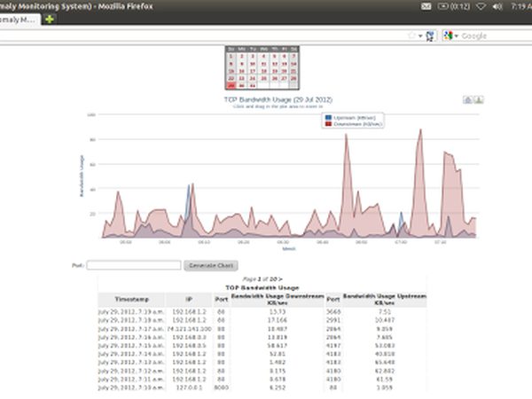Select day 29 in the calendar
The width and height of the screenshot is (532, 399).
tap(231, 85)
